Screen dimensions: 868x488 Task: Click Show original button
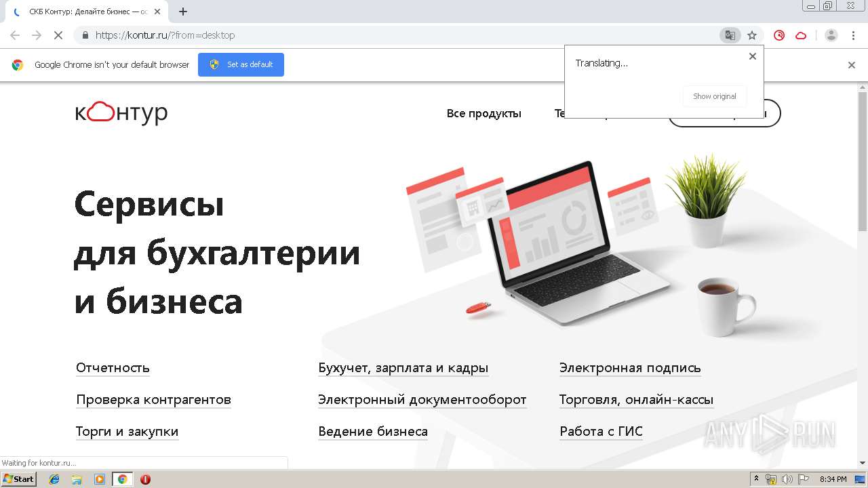coord(715,96)
